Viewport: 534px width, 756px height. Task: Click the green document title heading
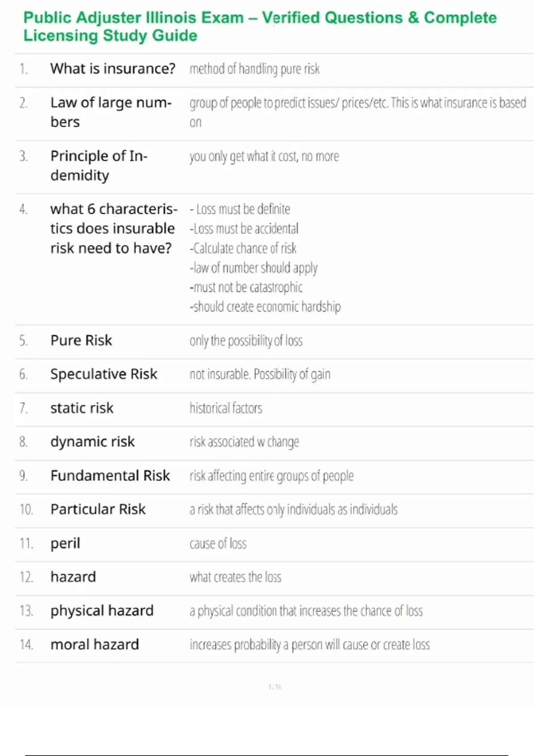pos(260,27)
